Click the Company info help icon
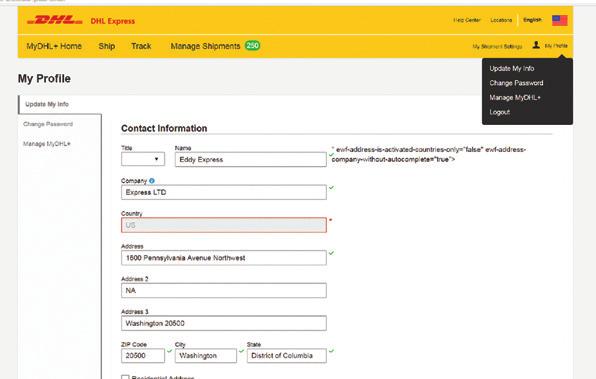The height and width of the screenshot is (379, 596). pyautogui.click(x=152, y=181)
